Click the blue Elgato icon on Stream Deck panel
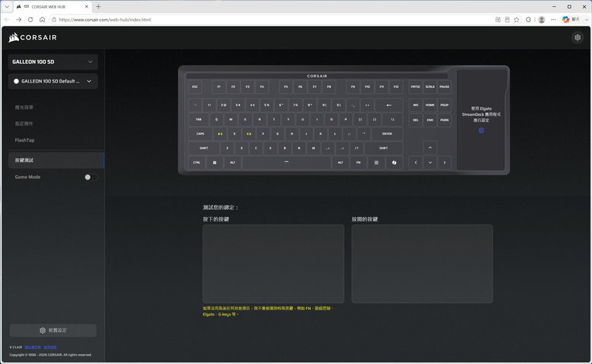This screenshot has height=364, width=592. pyautogui.click(x=481, y=130)
